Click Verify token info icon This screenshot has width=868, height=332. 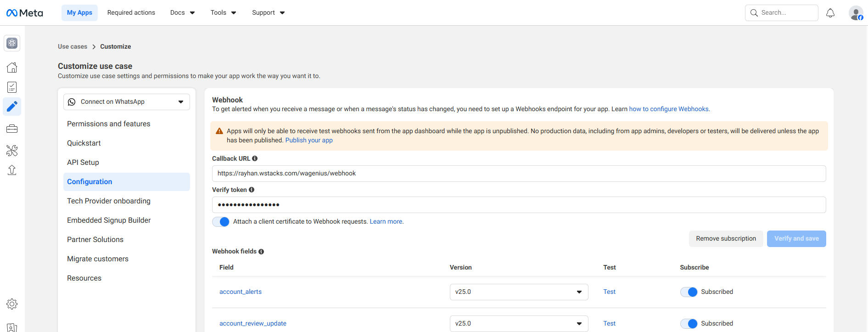pyautogui.click(x=252, y=190)
